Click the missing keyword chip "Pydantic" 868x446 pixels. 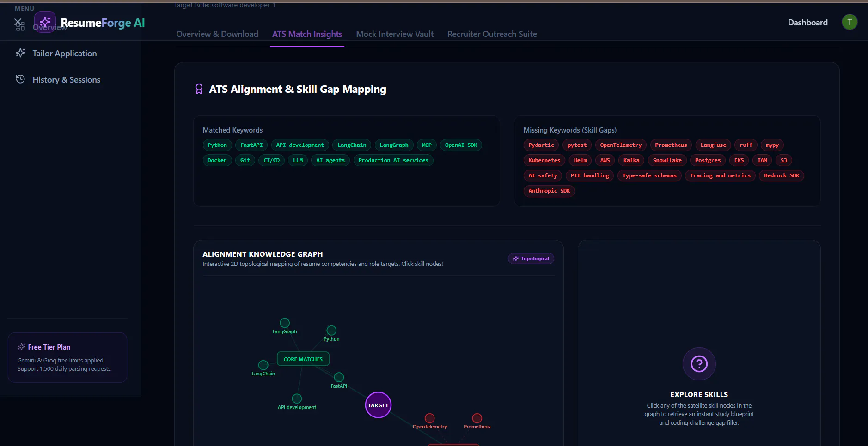click(541, 145)
